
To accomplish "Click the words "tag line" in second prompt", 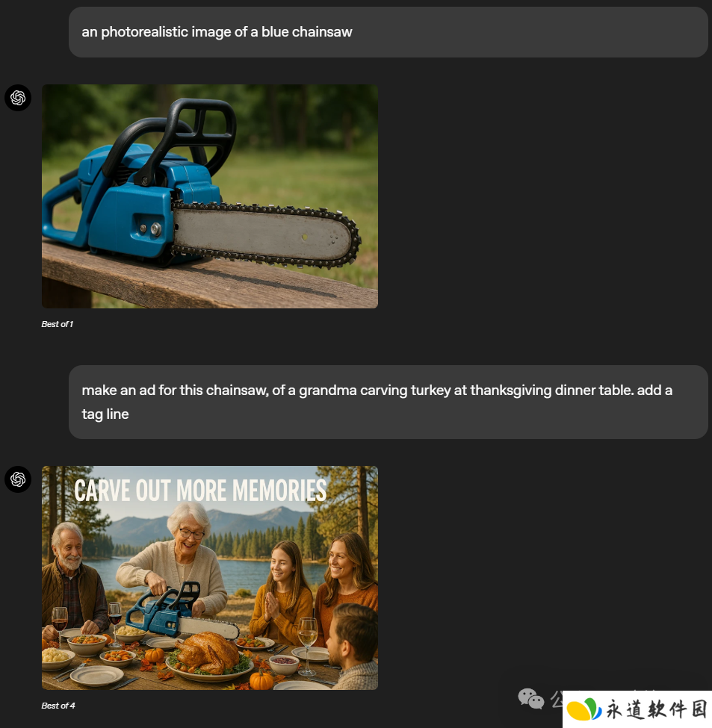I will (x=105, y=414).
